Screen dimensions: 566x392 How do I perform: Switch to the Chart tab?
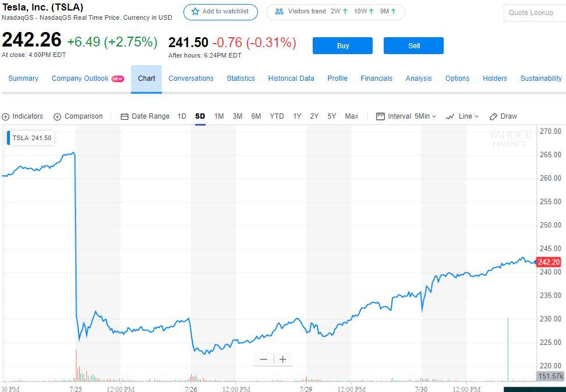147,79
